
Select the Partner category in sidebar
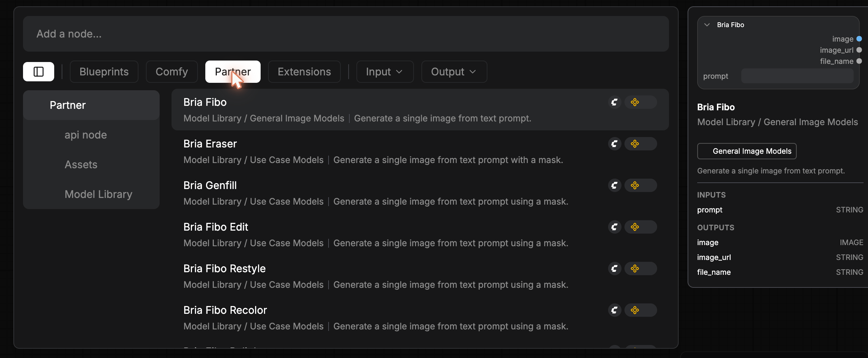(91, 105)
